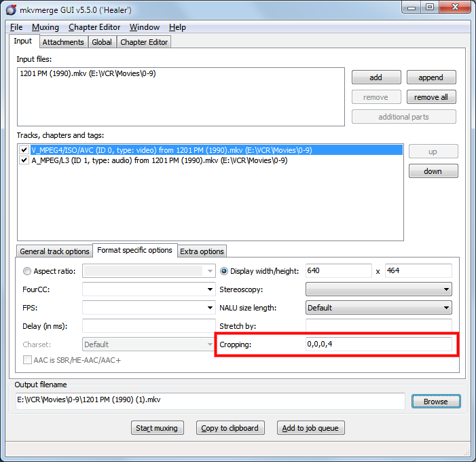476x462 pixels.
Task: Click the Output filename text field
Action: point(210,401)
